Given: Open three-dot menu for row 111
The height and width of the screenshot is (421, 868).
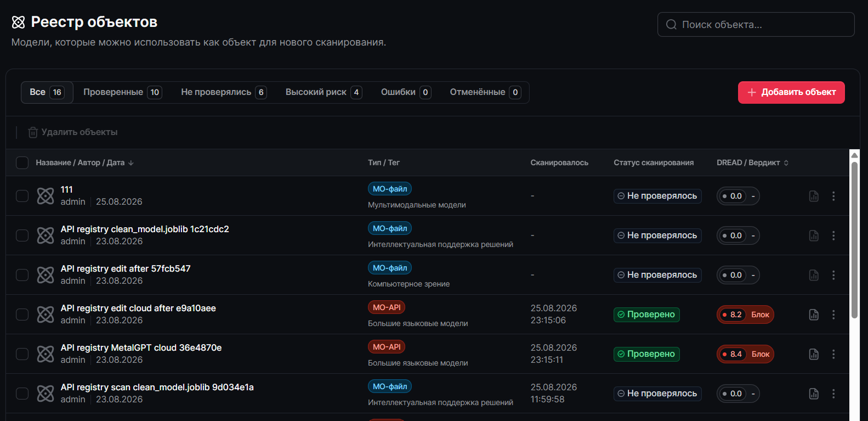Looking at the screenshot, I should (x=833, y=196).
